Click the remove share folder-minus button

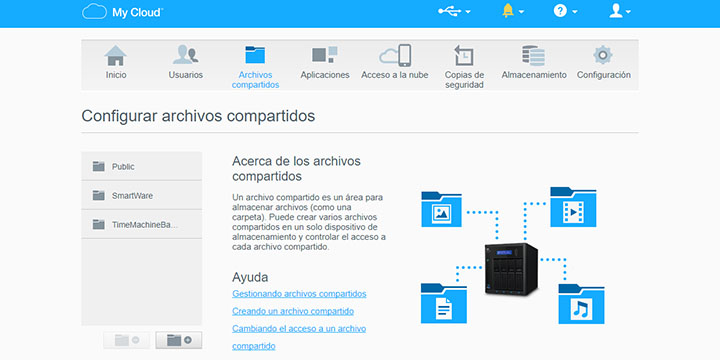[127, 340]
